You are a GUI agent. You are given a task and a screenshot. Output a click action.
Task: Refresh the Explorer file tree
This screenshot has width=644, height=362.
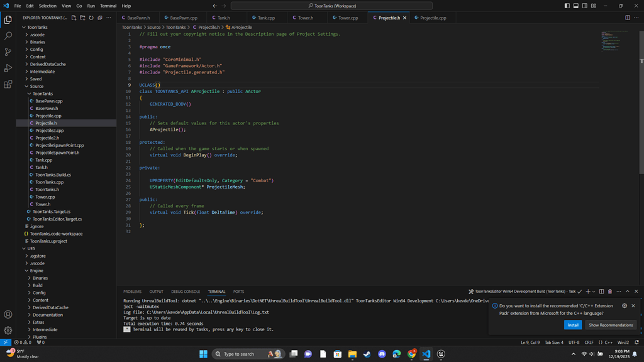(x=91, y=18)
